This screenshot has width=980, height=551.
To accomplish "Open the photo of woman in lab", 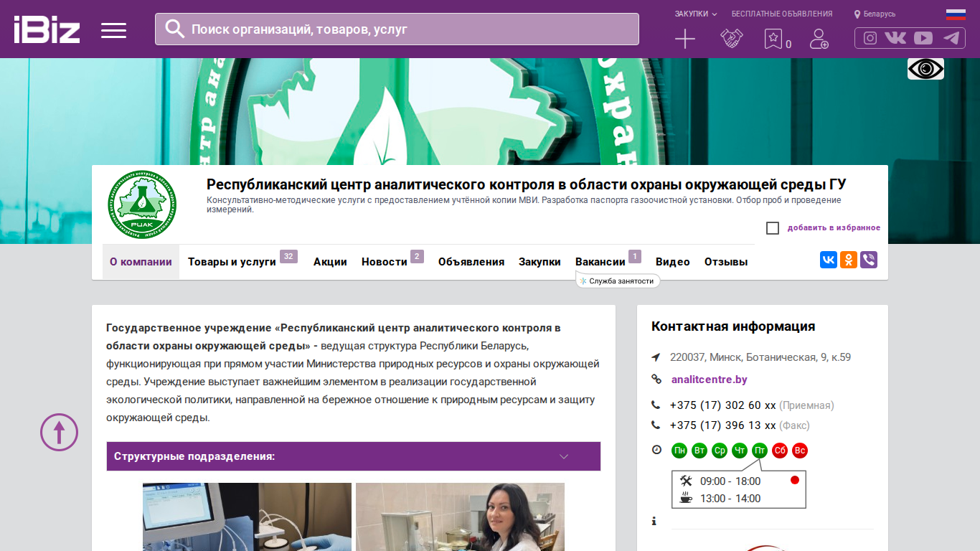I will pyautogui.click(x=460, y=517).
